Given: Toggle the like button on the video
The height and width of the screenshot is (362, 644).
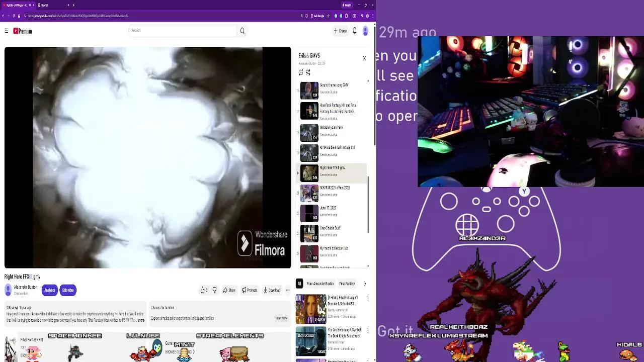Looking at the screenshot, I should click(x=203, y=290).
